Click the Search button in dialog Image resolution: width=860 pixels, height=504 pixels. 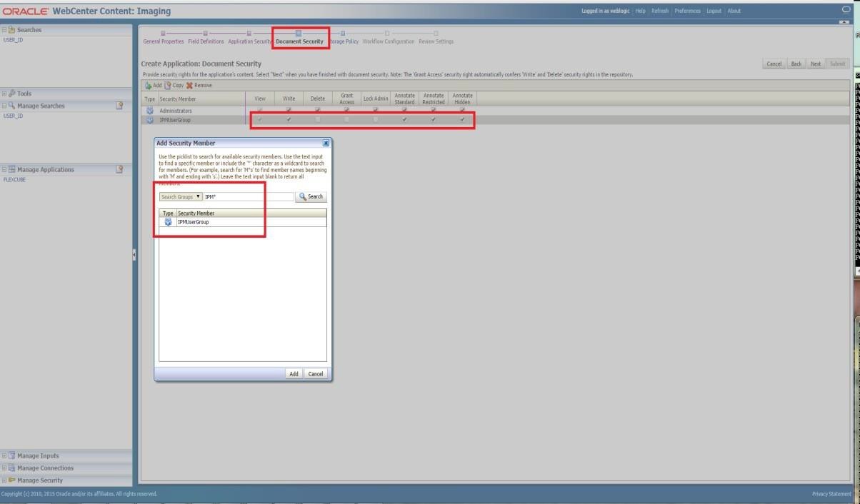coord(311,196)
